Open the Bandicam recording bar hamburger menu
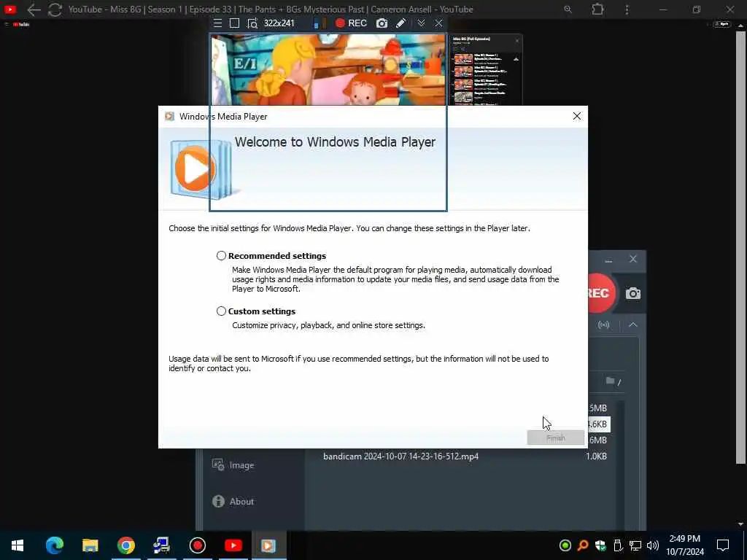747x560 pixels. (x=217, y=23)
